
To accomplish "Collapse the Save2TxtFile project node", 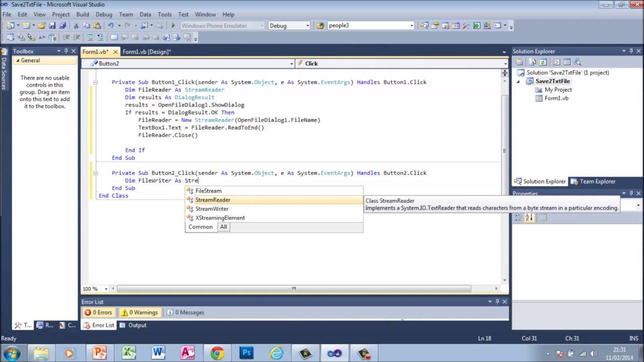I will [x=519, y=81].
